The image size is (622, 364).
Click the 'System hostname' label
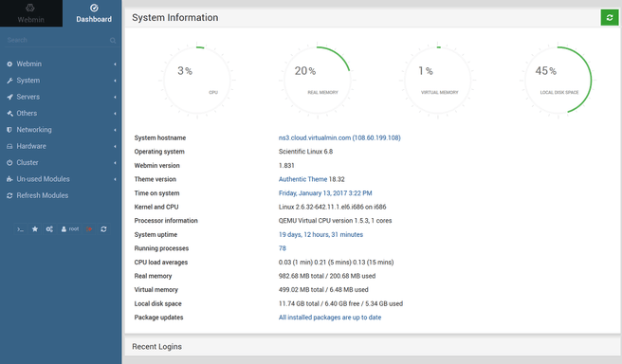coord(160,138)
